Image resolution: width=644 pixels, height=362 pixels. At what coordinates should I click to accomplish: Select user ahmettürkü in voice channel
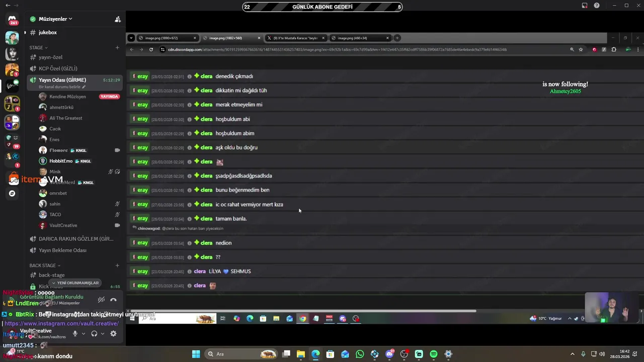[x=61, y=107]
